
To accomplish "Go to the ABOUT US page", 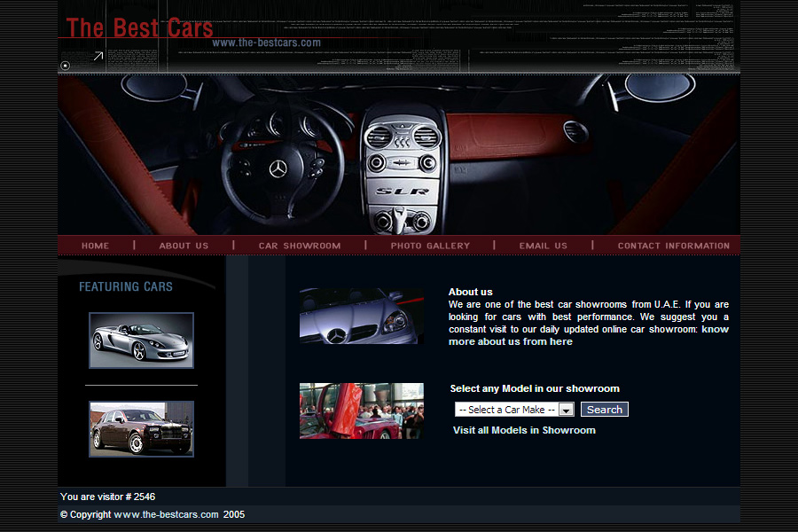I will pyautogui.click(x=184, y=246).
